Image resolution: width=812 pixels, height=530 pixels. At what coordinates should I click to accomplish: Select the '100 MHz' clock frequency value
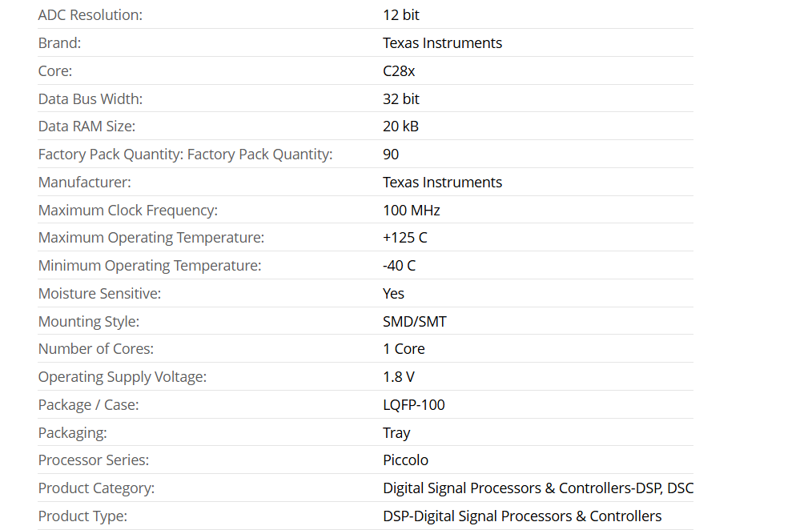point(411,211)
